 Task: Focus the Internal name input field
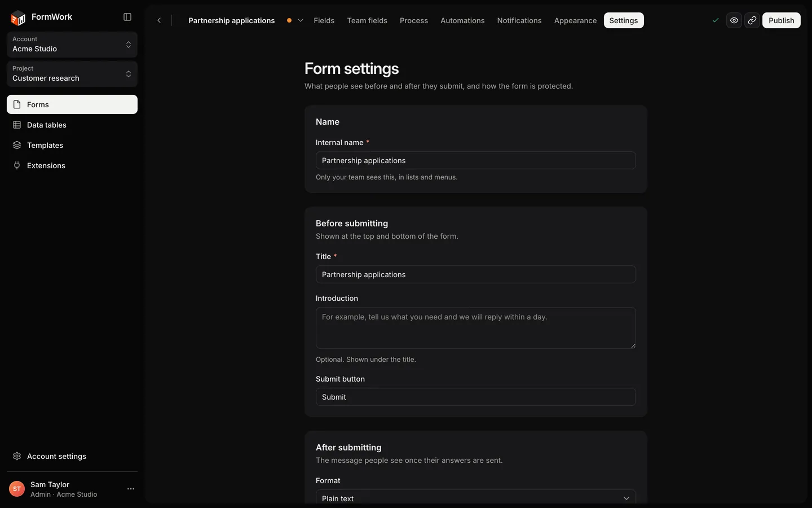point(476,160)
